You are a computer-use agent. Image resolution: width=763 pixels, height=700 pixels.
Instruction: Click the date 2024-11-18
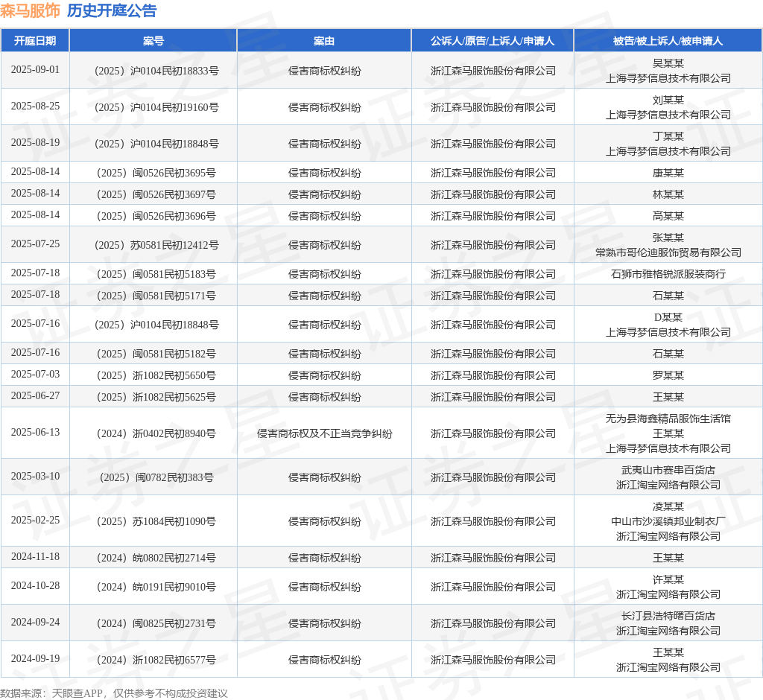[x=36, y=556]
